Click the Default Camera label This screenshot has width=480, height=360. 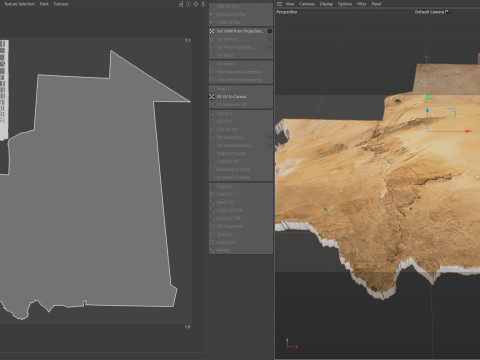[431, 12]
